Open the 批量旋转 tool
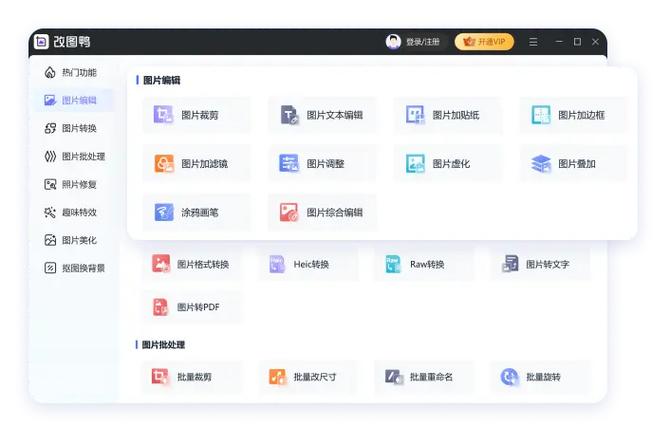The image size is (670, 445). click(x=541, y=377)
